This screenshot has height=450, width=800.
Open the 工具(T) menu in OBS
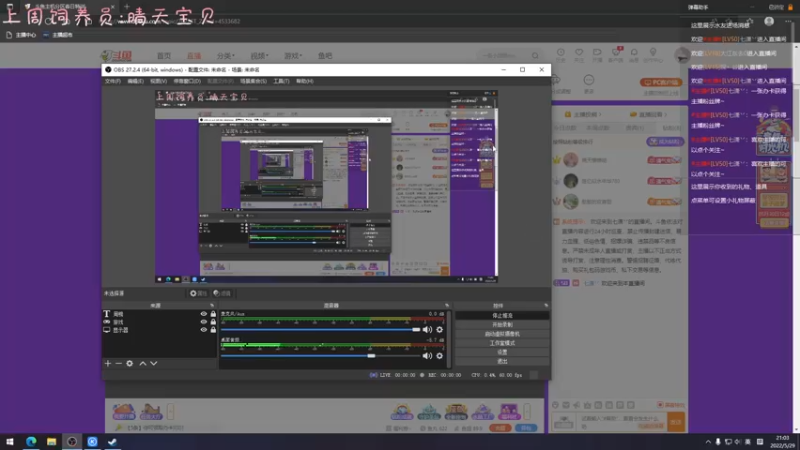click(281, 81)
